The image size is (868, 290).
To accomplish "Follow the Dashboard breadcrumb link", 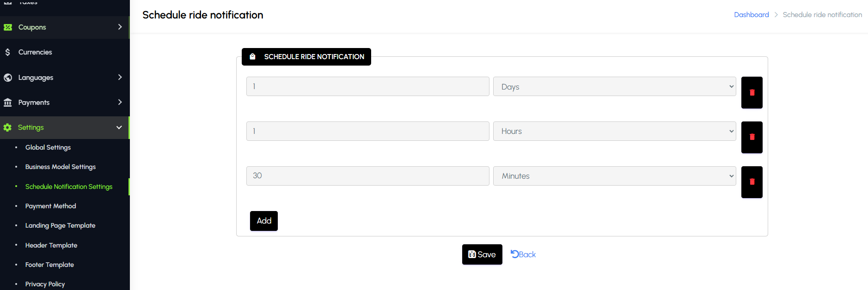I will pyautogui.click(x=751, y=15).
